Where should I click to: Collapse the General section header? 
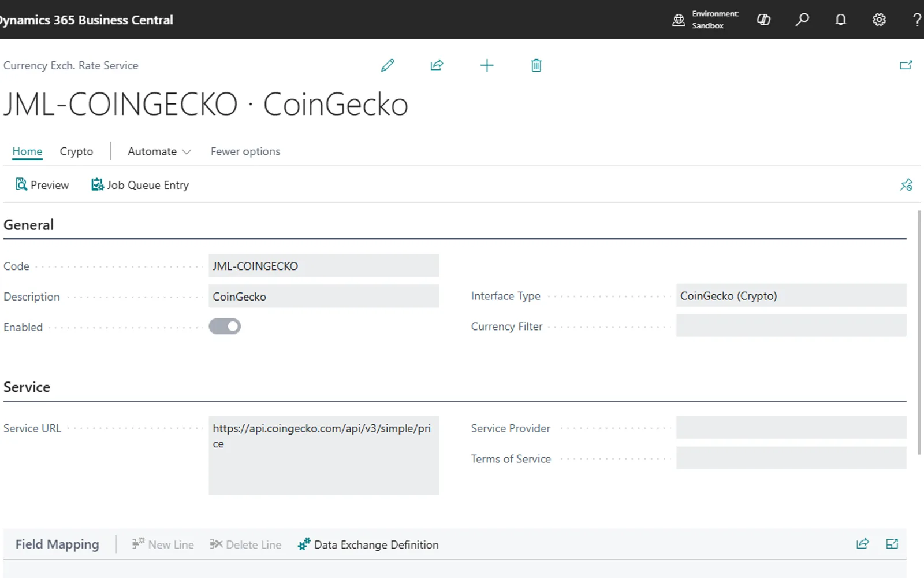[x=29, y=225]
